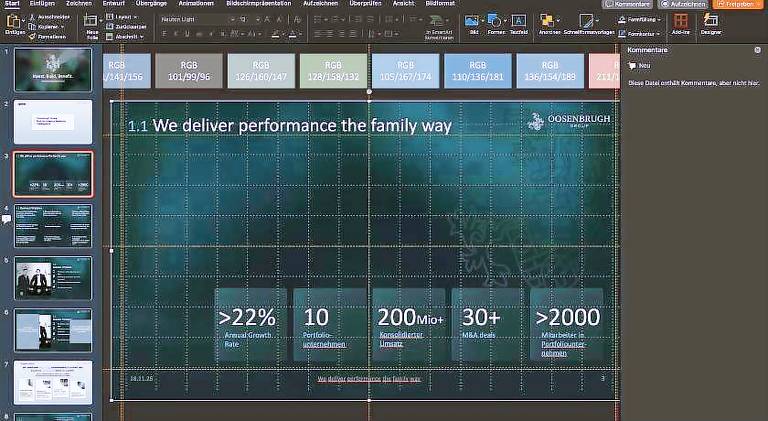Screen dimensions: 768x421
Task: Close the Kommentare panel with X
Action: (x=757, y=50)
